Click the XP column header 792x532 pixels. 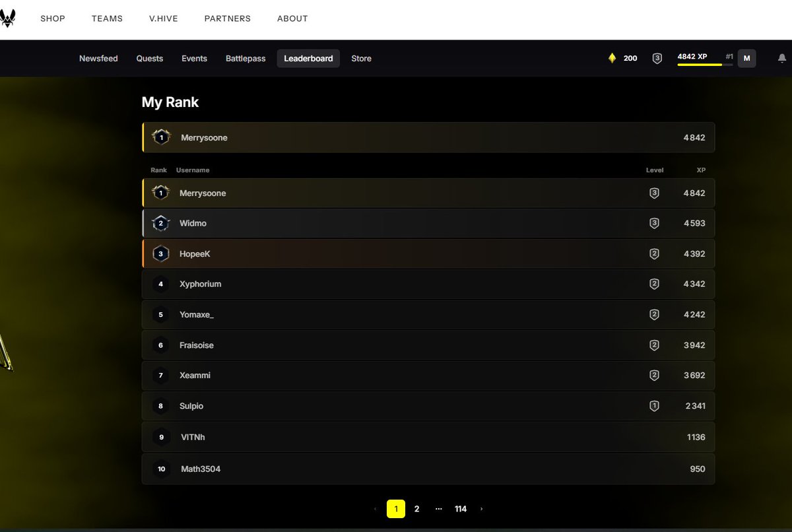(x=701, y=170)
